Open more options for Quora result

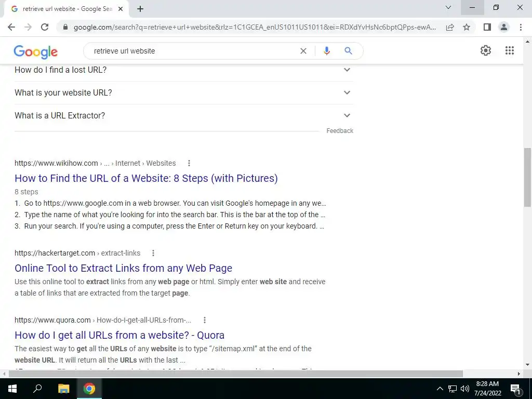pos(205,320)
